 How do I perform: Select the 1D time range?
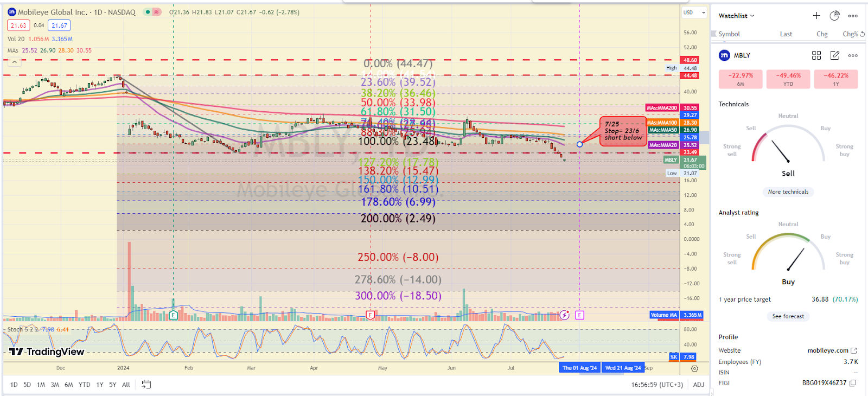(x=14, y=385)
